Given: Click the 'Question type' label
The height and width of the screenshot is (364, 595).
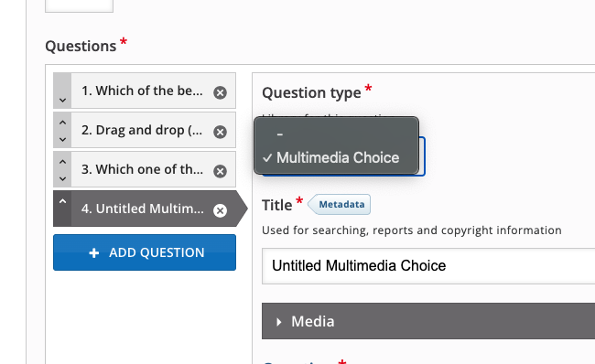Looking at the screenshot, I should 311,93.
